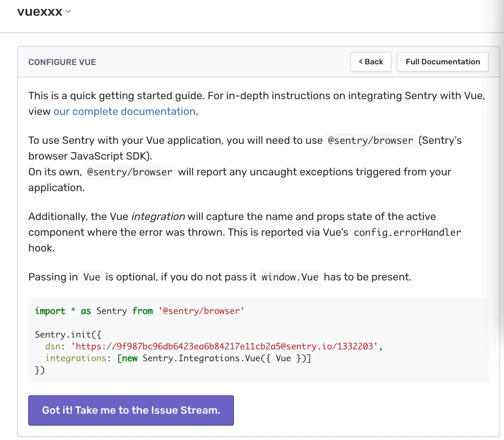The width and height of the screenshot is (504, 440).
Task: Click the config.errorHandler inline code
Action: pyautogui.click(x=407, y=232)
